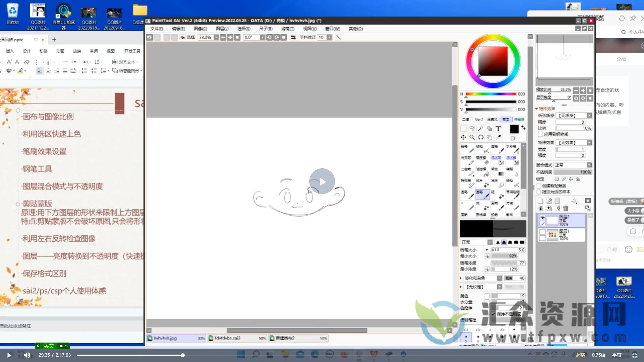Select the move layer tool
Screen dimensions: 644x362
click(x=463, y=137)
